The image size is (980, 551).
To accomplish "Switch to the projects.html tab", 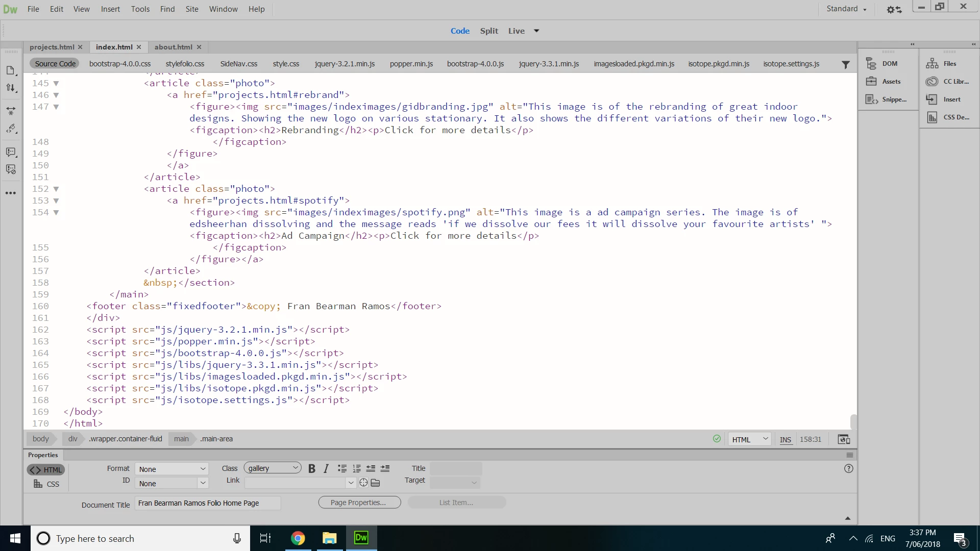I will (x=52, y=47).
